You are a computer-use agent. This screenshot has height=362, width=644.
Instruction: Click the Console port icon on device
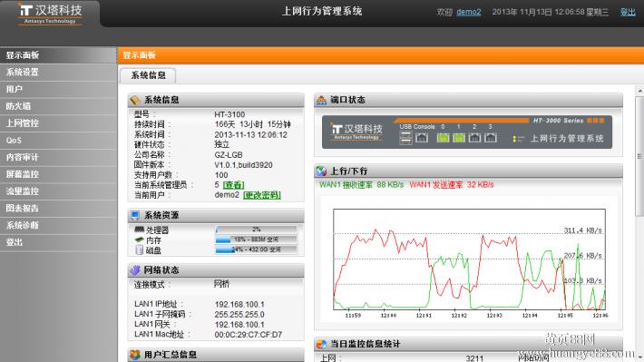422,138
